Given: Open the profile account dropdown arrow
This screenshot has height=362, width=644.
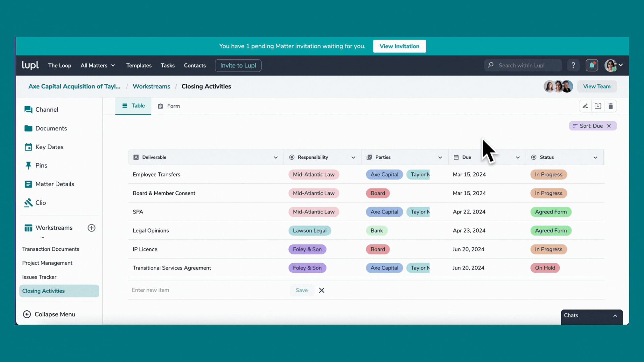Looking at the screenshot, I should tap(622, 65).
